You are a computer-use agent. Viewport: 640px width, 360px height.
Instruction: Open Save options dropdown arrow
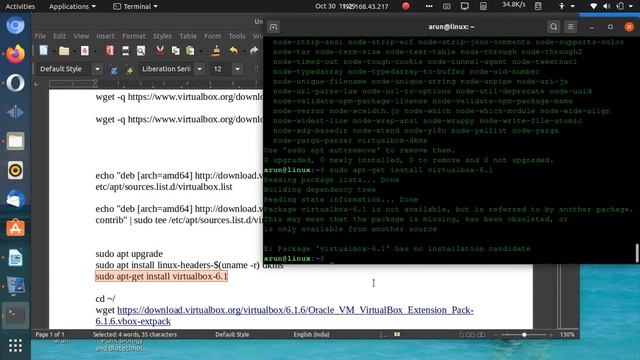pos(95,51)
